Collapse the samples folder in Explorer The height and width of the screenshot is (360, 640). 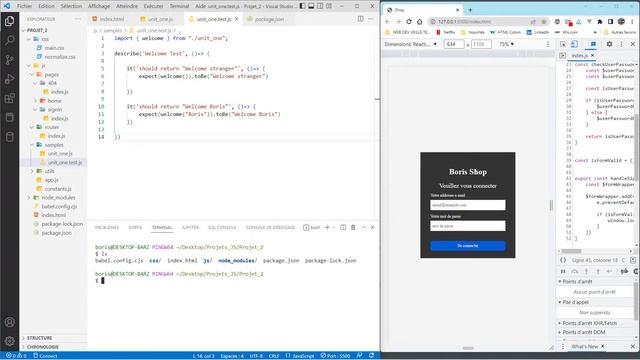click(x=54, y=145)
